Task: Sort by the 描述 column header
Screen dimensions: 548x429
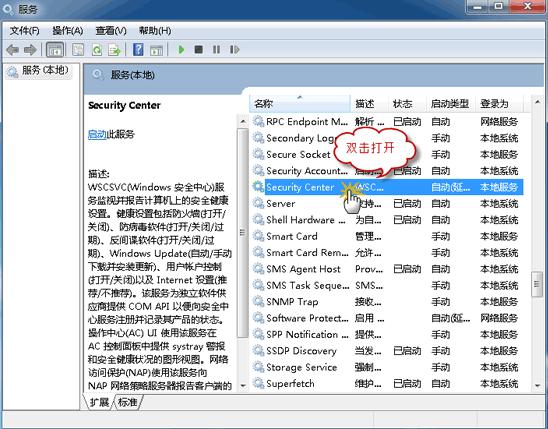Action: [x=369, y=103]
